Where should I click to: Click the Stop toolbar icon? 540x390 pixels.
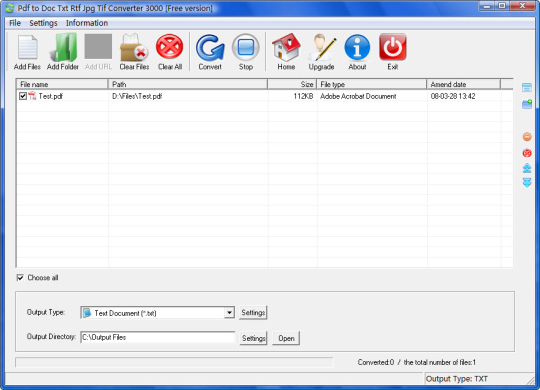[246, 47]
